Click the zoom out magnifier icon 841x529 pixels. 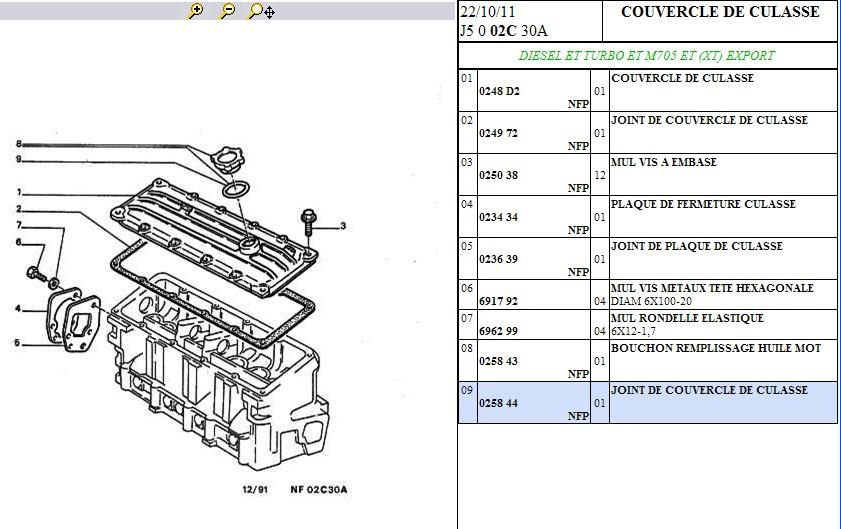[228, 11]
